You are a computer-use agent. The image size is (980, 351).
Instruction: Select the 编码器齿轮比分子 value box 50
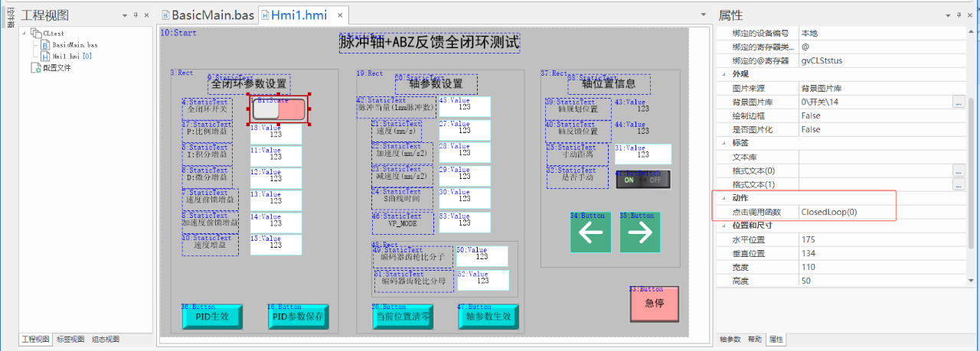click(x=482, y=256)
